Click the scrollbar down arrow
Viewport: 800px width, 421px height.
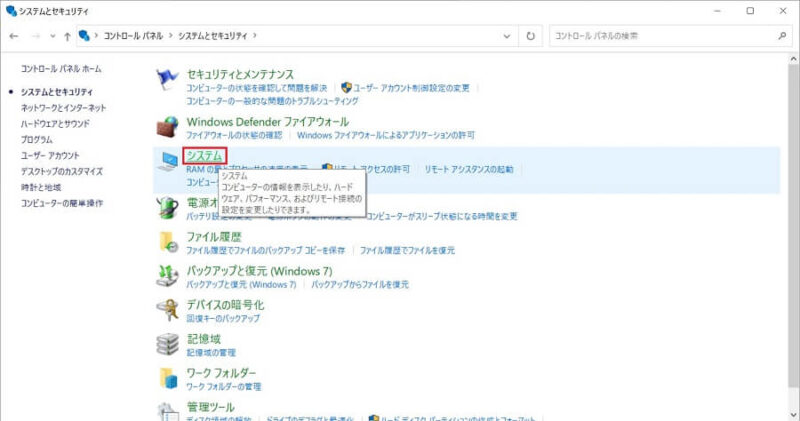793,415
